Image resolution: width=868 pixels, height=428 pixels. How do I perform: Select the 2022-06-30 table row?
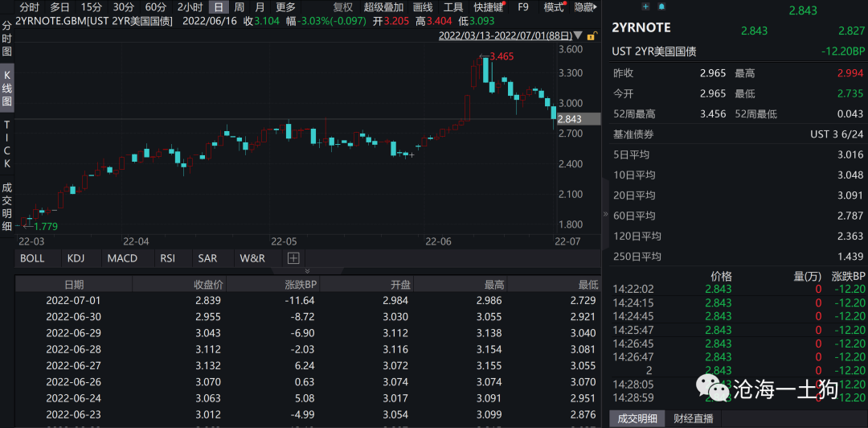[x=309, y=316]
